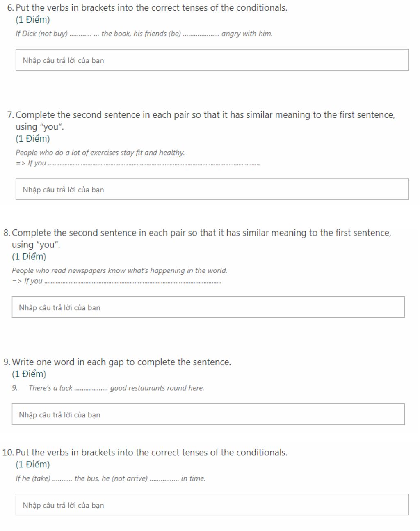Screen dimensions: 420x531
Task: Click the '=> If you' line in question 8
Action: 116,281
